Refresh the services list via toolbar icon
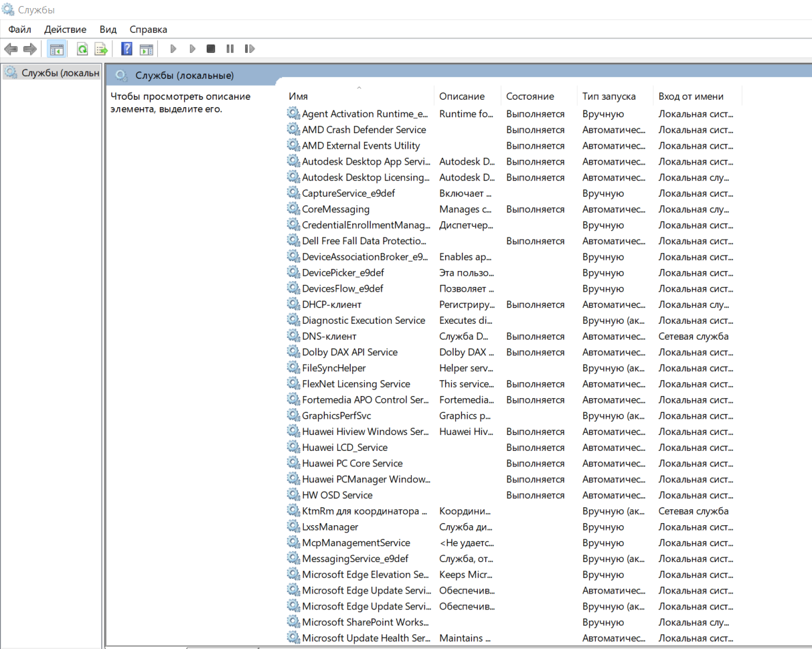The height and width of the screenshot is (649, 812). click(82, 49)
